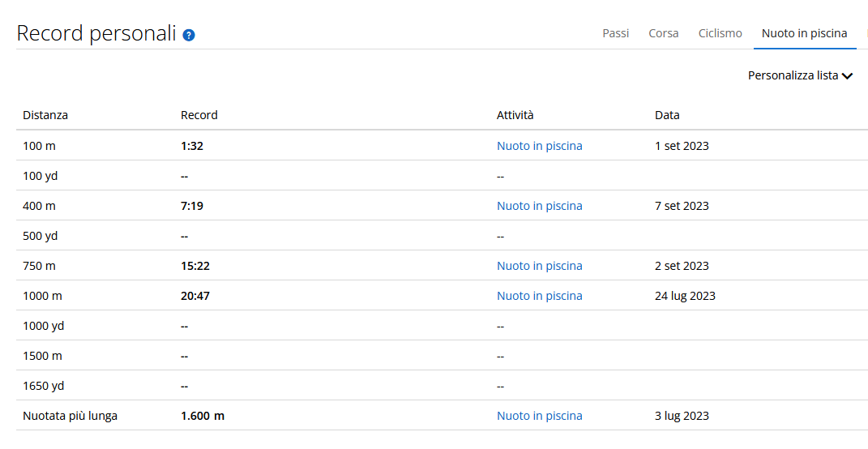
Task: Select the Ciclismo tab
Action: pyautogui.click(x=720, y=33)
